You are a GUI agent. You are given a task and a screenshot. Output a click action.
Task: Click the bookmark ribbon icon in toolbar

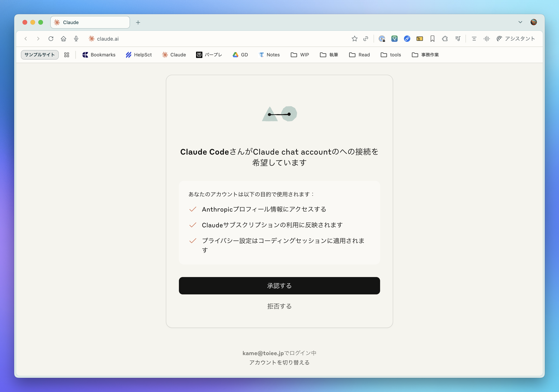pyautogui.click(x=432, y=39)
